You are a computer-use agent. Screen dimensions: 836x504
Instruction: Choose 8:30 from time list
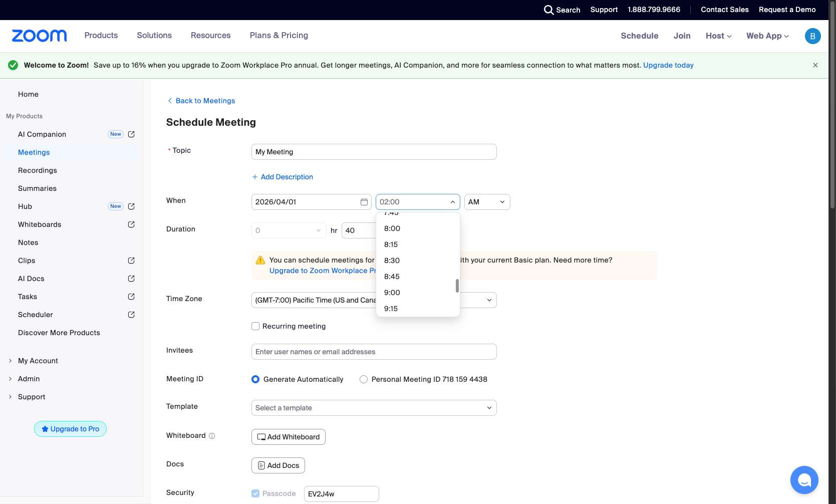[418, 261]
